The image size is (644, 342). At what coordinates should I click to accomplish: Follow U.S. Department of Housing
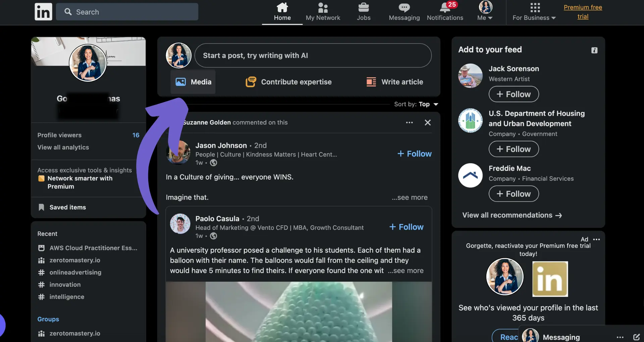click(x=514, y=149)
